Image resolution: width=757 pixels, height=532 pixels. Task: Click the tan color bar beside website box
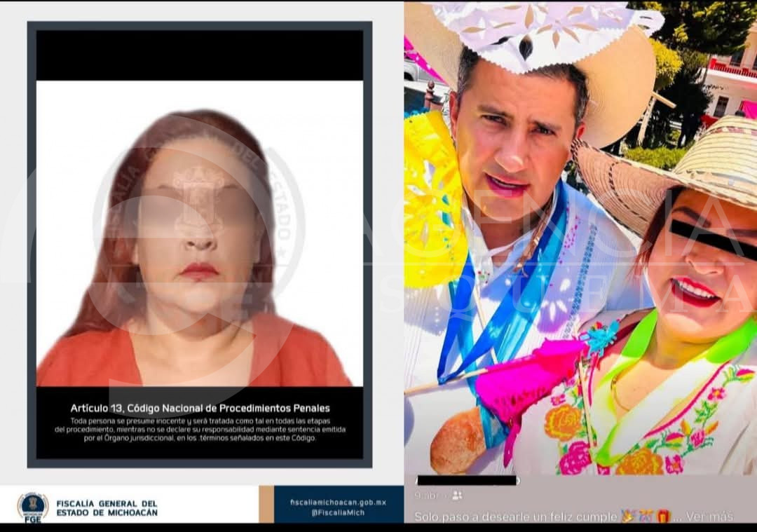(266, 505)
